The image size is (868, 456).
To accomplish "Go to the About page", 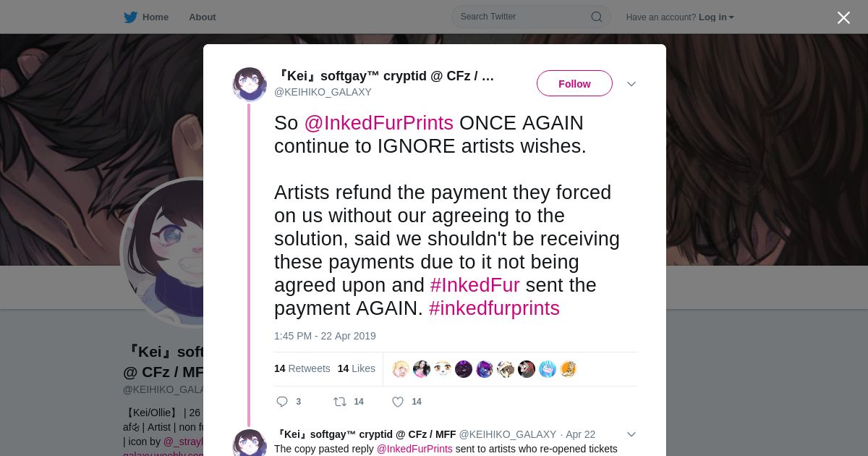I will (x=202, y=17).
